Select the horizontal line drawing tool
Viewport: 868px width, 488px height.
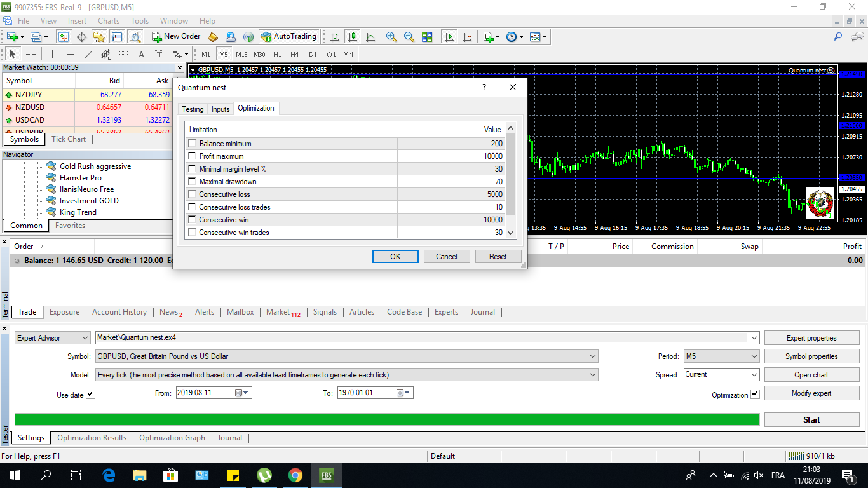click(x=70, y=54)
